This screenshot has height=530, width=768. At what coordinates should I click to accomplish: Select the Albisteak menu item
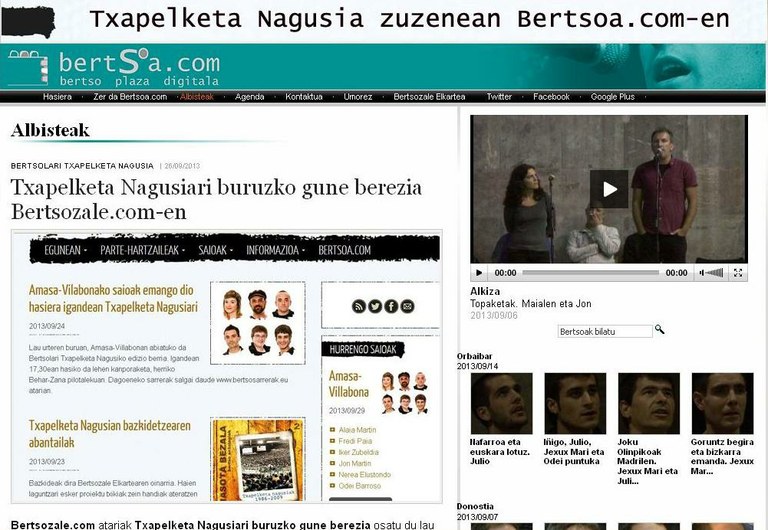pos(197,97)
